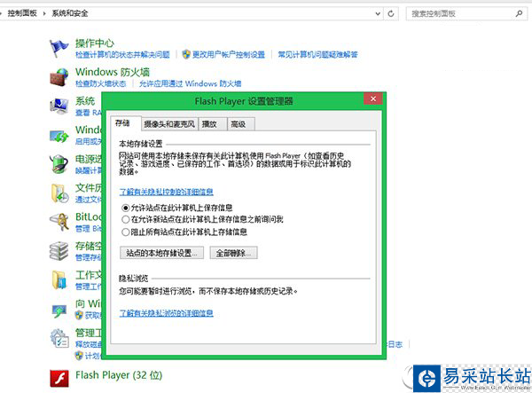This screenshot has height=393, width=532.
Task: Close the Flash Player 设置管理器 dialog
Action: coord(373,98)
